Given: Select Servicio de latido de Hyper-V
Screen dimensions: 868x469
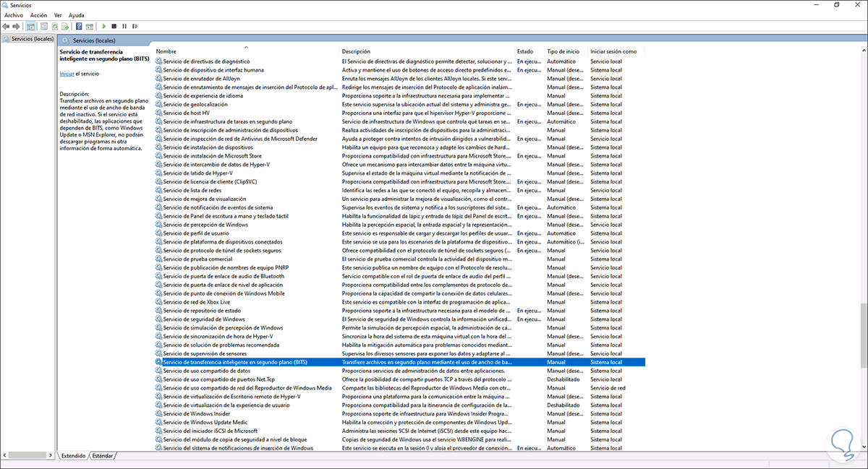Looking at the screenshot, I should tap(399, 173).
